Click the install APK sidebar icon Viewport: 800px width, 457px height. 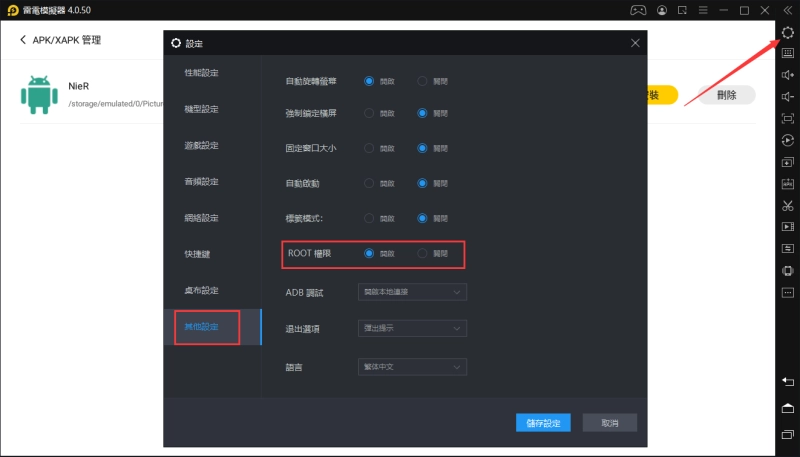point(788,184)
